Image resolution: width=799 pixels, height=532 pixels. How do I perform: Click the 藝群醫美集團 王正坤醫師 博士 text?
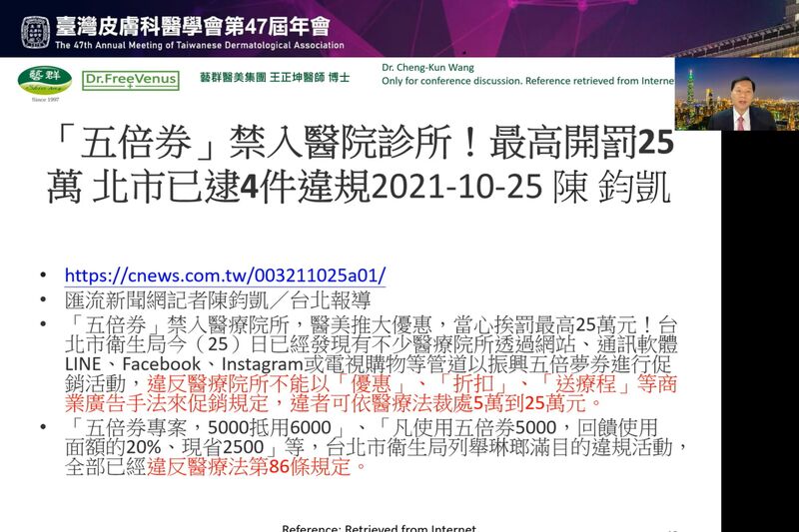275,78
